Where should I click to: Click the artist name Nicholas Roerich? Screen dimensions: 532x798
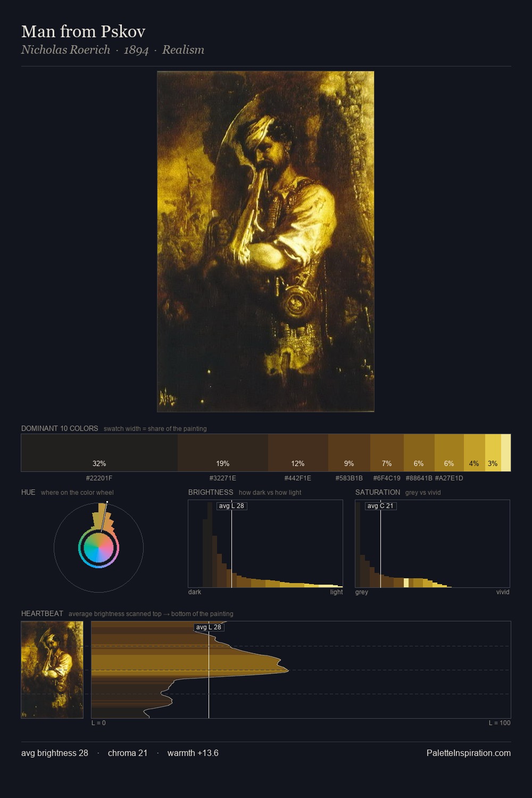pos(65,49)
